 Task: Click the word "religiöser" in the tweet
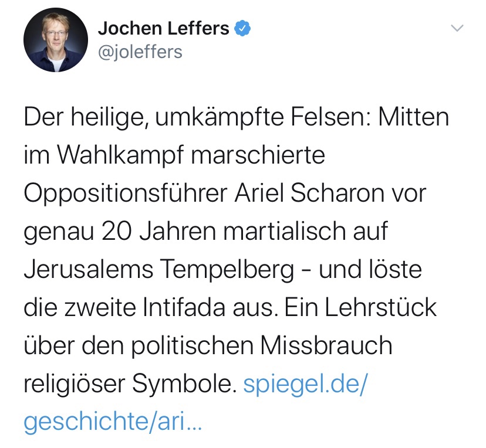point(75,383)
